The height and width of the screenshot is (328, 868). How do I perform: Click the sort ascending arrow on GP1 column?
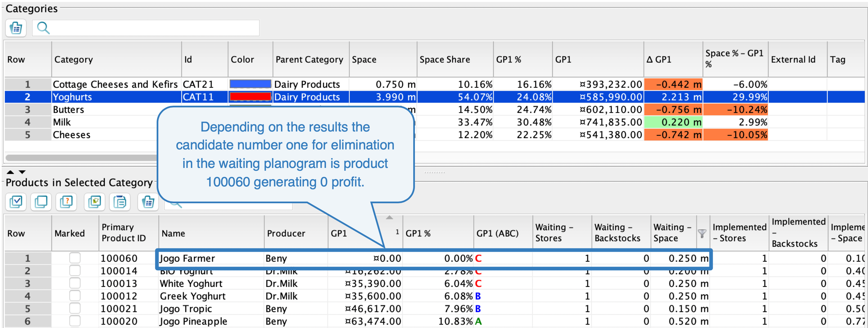pyautogui.click(x=390, y=218)
